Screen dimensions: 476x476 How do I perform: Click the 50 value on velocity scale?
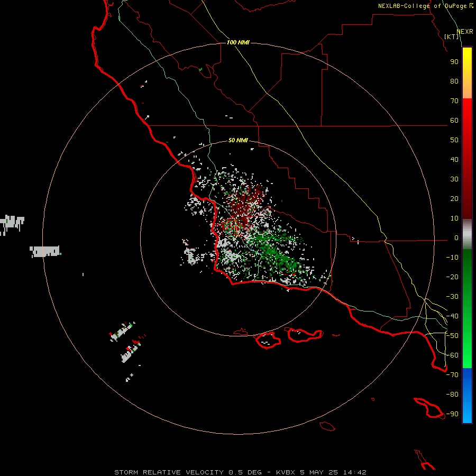click(x=454, y=140)
